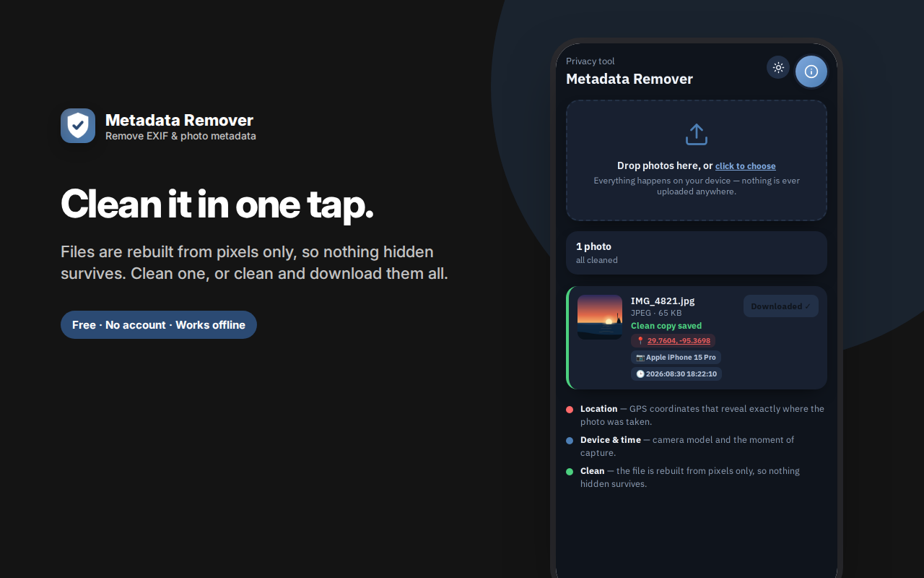Image resolution: width=924 pixels, height=578 pixels.
Task: Click the 'Everything happens on your device' note
Action: pyautogui.click(x=697, y=186)
